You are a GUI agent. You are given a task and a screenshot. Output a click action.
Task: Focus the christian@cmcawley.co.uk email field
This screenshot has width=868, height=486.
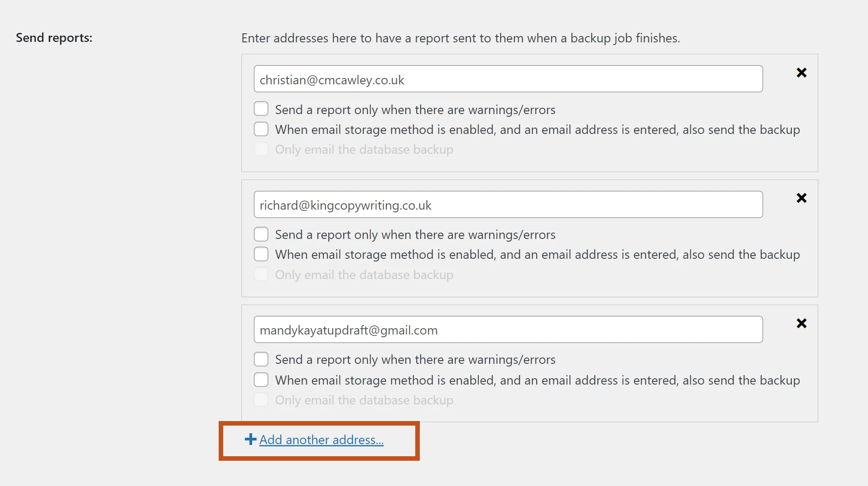click(508, 79)
